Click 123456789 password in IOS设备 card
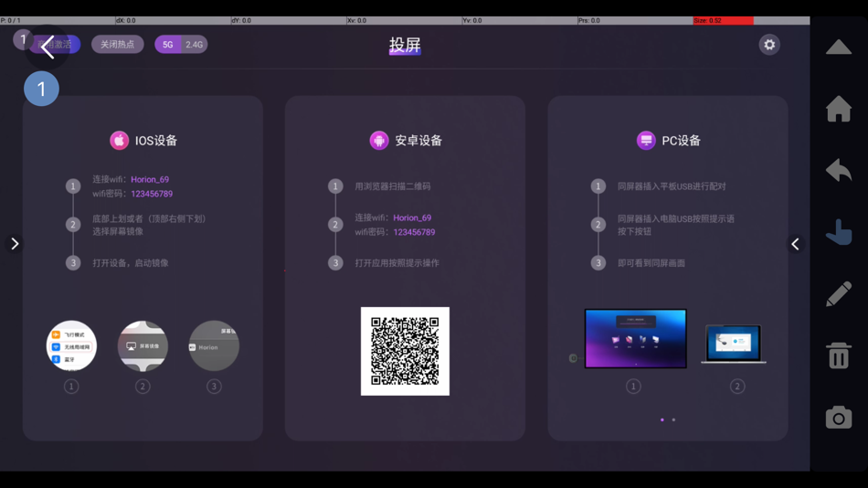 [152, 194]
